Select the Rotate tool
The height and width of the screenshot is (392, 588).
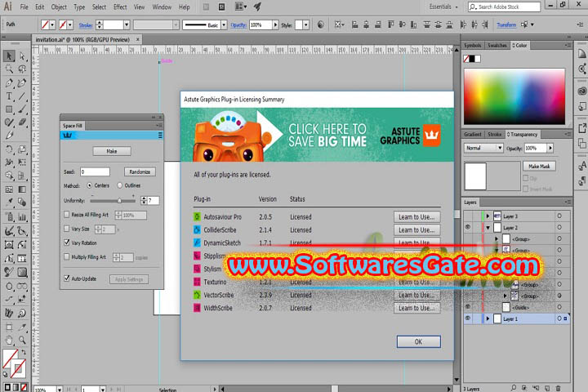[9, 149]
